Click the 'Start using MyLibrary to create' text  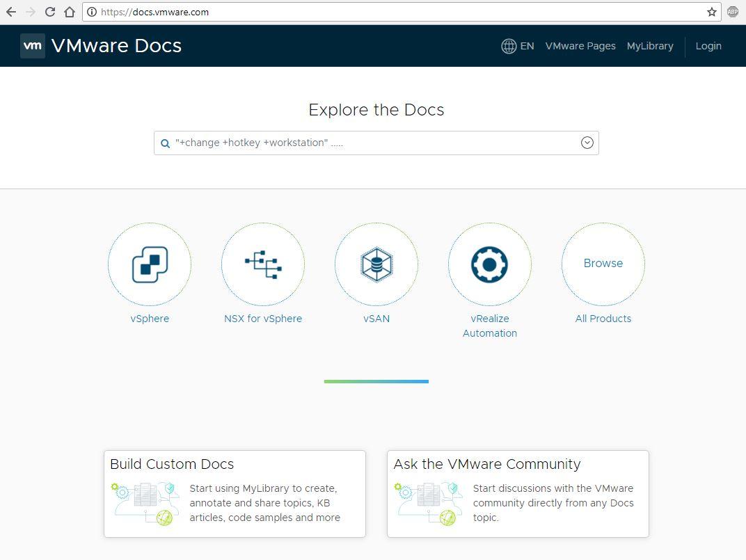[263, 488]
